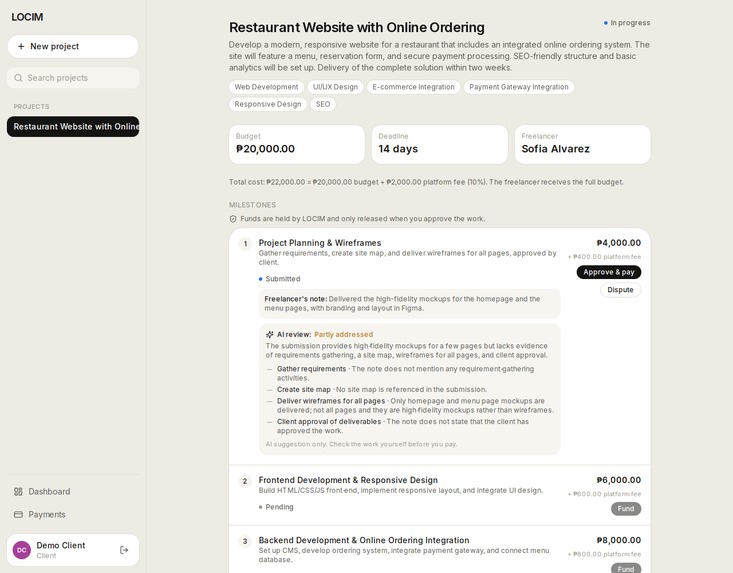Focus the Search projects field

[x=73, y=78]
